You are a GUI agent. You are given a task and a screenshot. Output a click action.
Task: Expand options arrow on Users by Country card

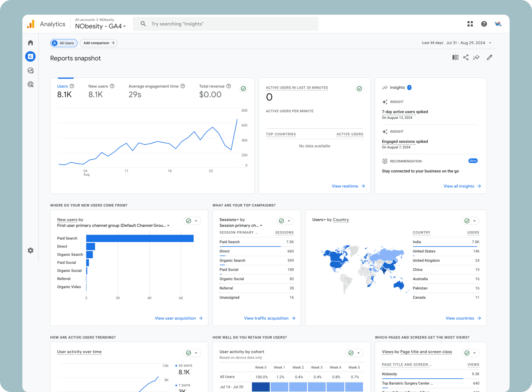(475, 221)
